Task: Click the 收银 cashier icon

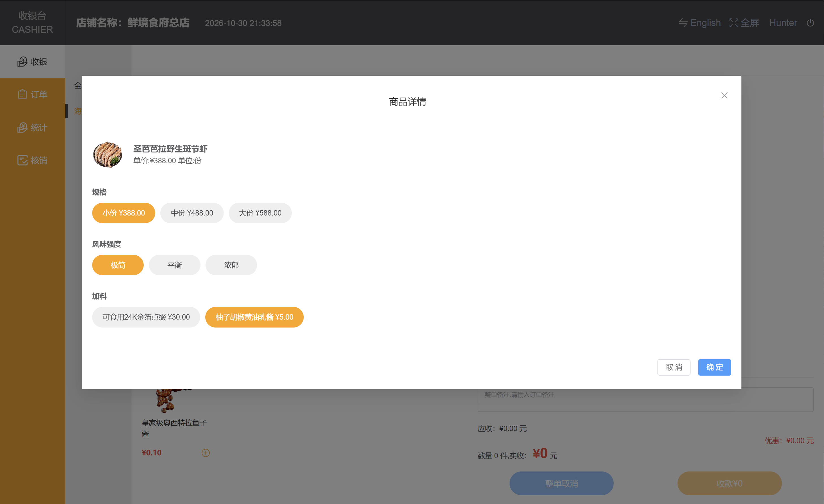Action: (22, 62)
